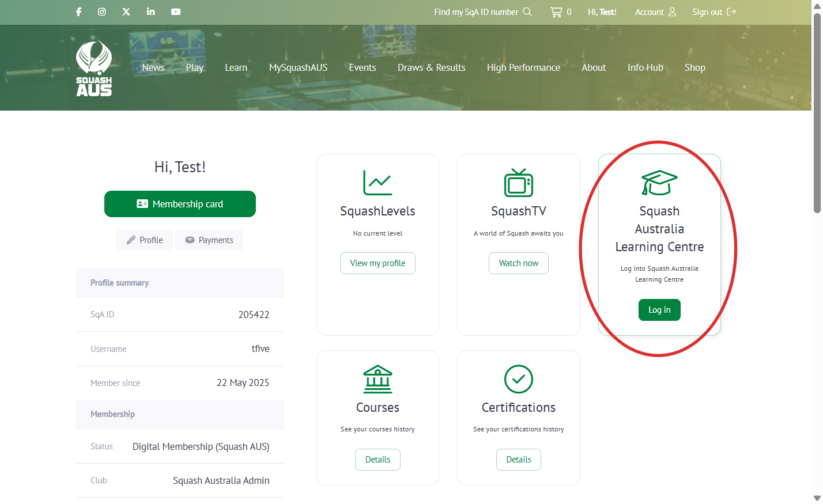
Task: Click Digital Membership (Squash AUS) status
Action: (201, 446)
